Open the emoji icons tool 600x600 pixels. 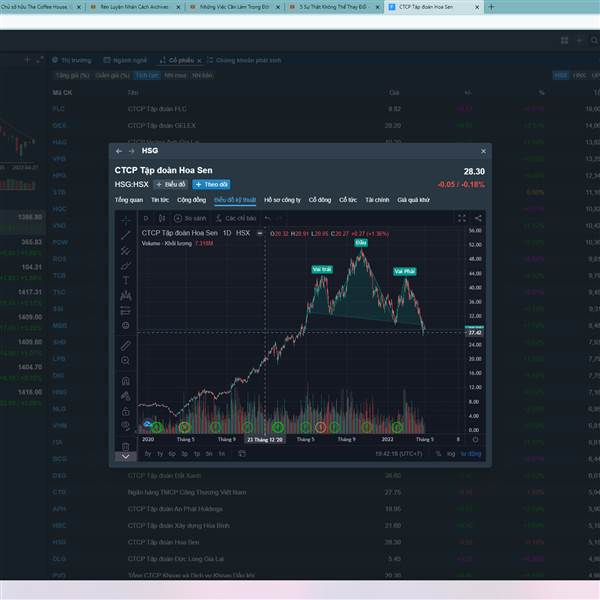point(126,326)
